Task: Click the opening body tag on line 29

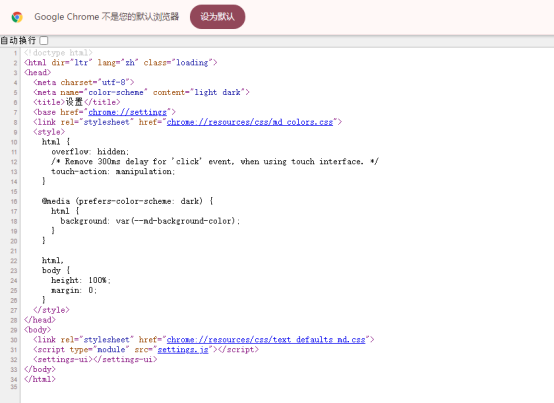Action: coord(37,330)
